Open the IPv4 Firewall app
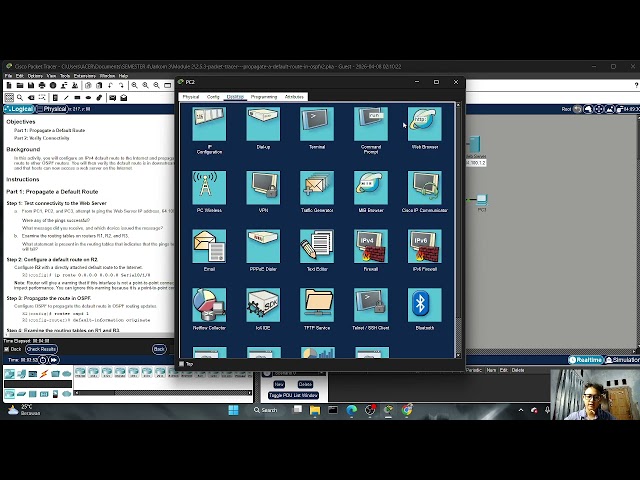The image size is (640, 480). pyautogui.click(x=371, y=246)
